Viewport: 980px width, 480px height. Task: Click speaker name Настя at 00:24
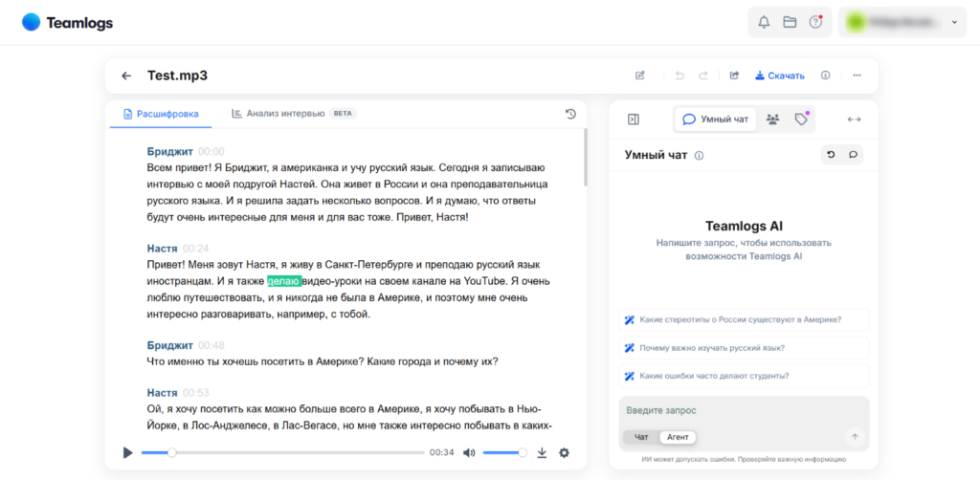(163, 249)
